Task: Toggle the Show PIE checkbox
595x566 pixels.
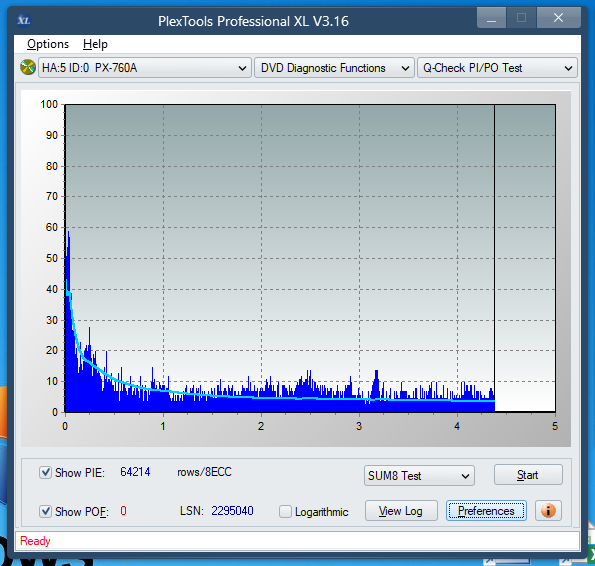Action: tap(46, 473)
